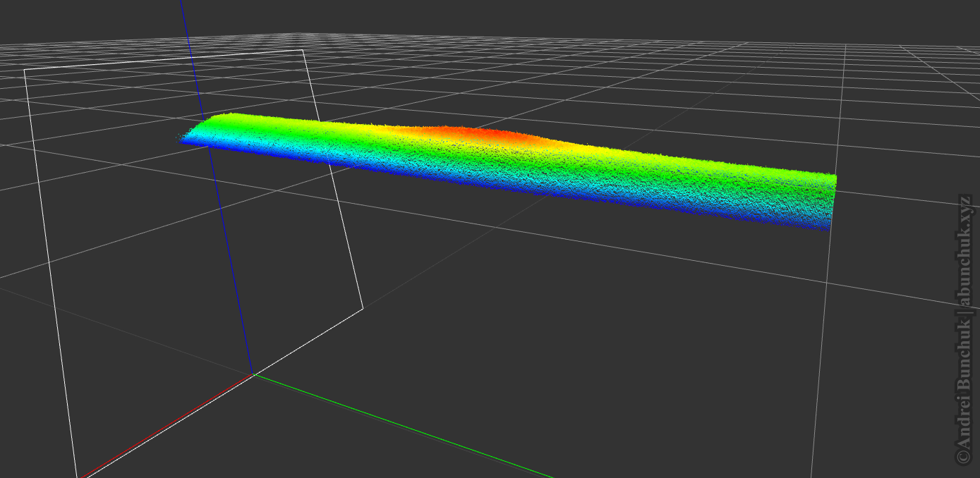The width and height of the screenshot is (980, 478).
Task: Select the red X axis line
Action: (169, 424)
